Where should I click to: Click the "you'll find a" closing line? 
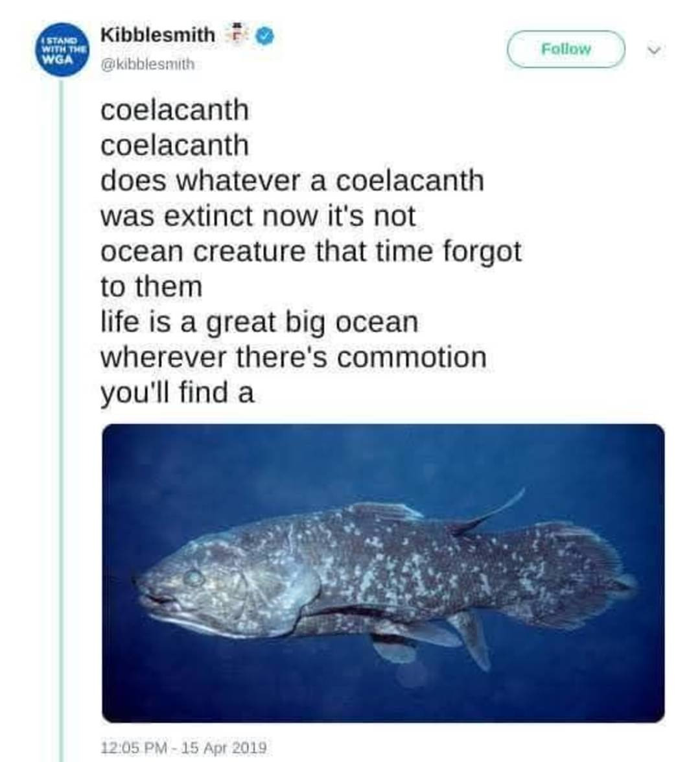tap(177, 393)
